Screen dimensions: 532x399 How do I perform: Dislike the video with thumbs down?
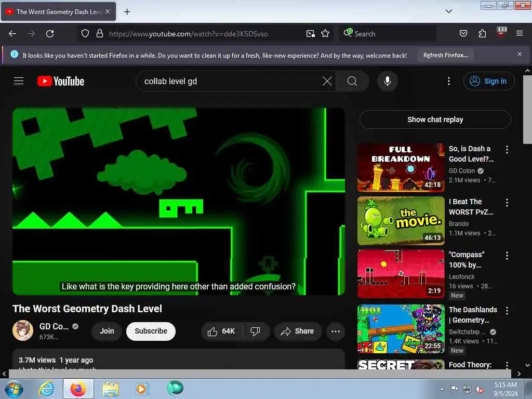(255, 331)
